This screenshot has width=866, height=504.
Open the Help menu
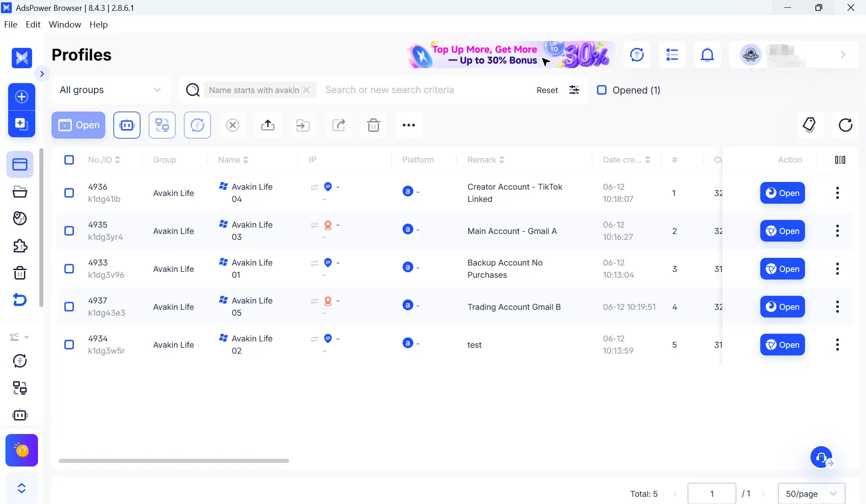pos(98,24)
